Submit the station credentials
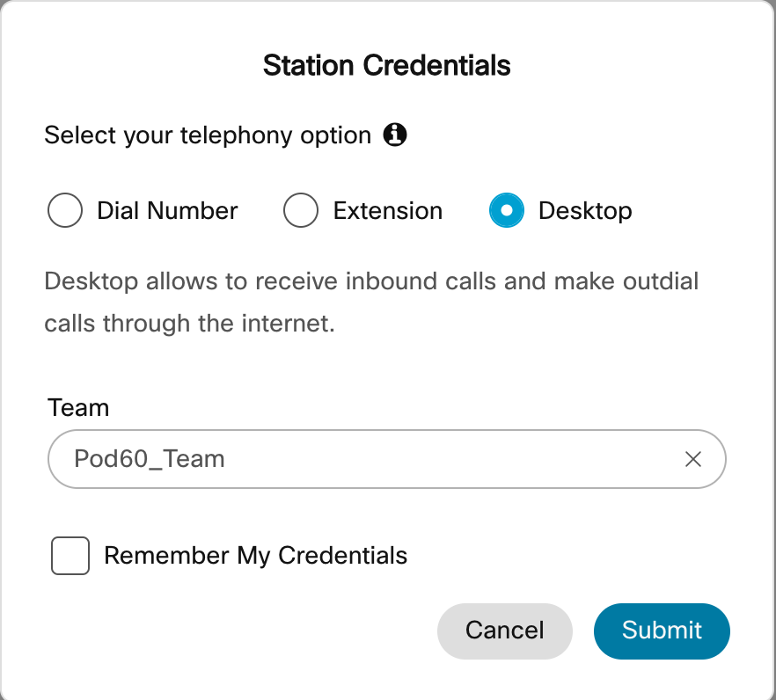The image size is (776, 700). [662, 631]
